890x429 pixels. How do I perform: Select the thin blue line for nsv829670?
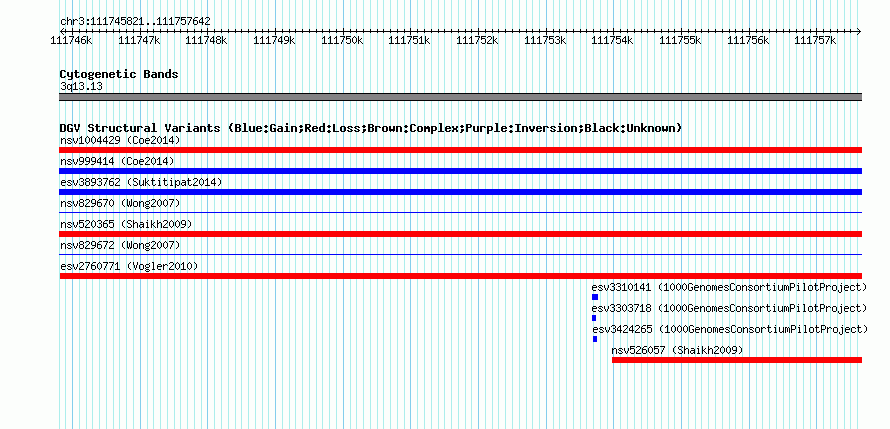click(460, 212)
